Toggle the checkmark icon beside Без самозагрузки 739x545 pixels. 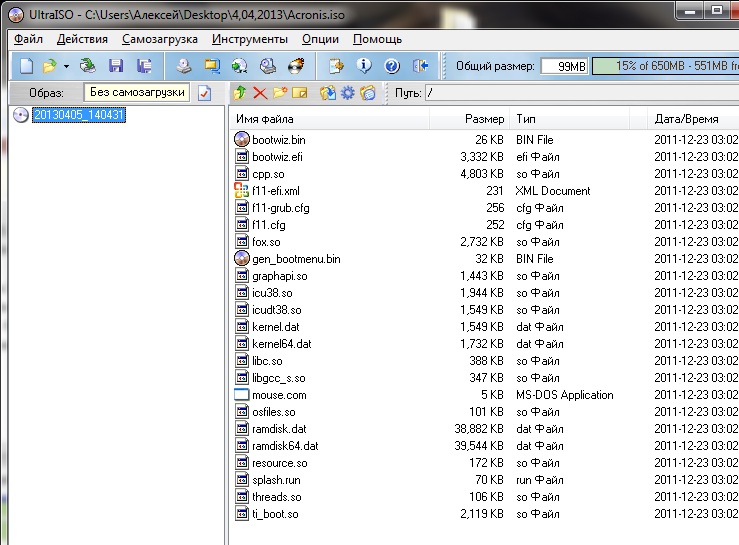pos(205,93)
